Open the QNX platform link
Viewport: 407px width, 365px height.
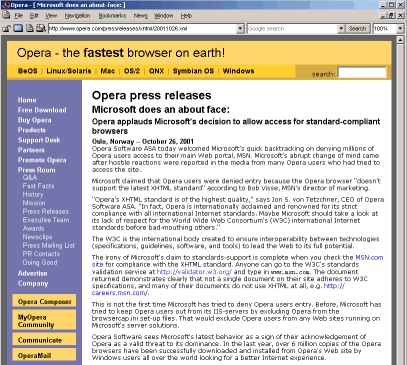coord(156,71)
